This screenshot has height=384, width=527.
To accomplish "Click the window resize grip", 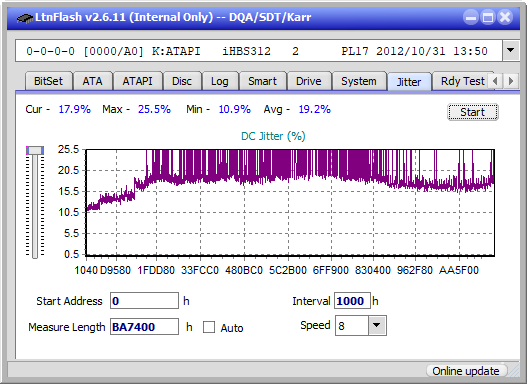I will (513, 371).
